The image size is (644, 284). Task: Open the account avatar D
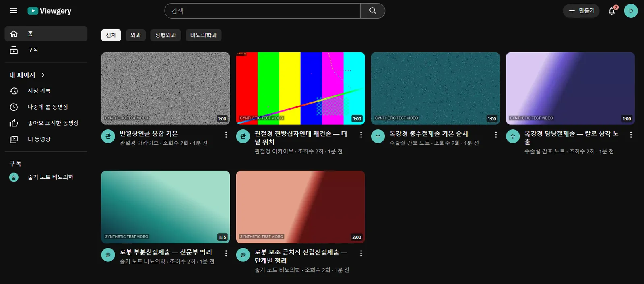[631, 11]
